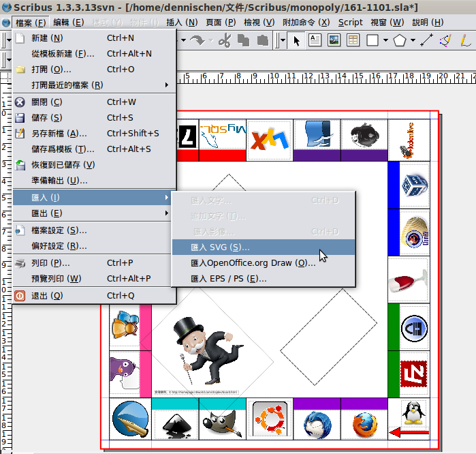Click the Scribus logo icon in menu bar
The width and height of the screenshot is (476, 454).
[x=5, y=22]
